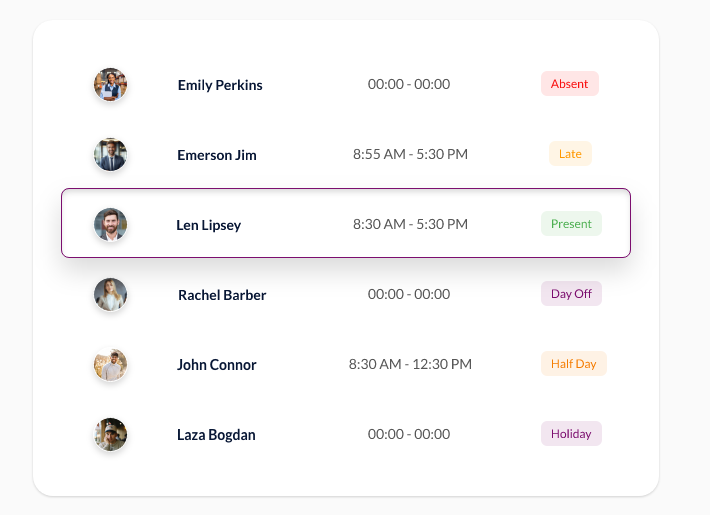Open the Day Off status badge
Image resolution: width=710 pixels, height=515 pixels.
[x=571, y=294]
